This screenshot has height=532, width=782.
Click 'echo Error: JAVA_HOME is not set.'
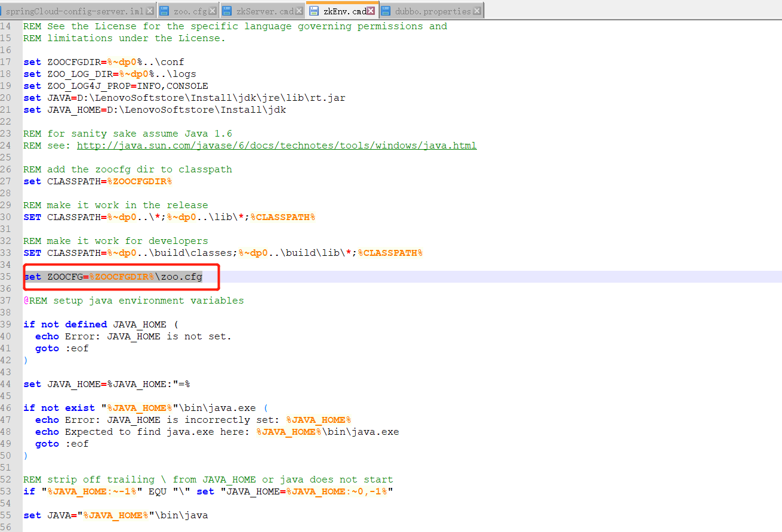click(133, 336)
